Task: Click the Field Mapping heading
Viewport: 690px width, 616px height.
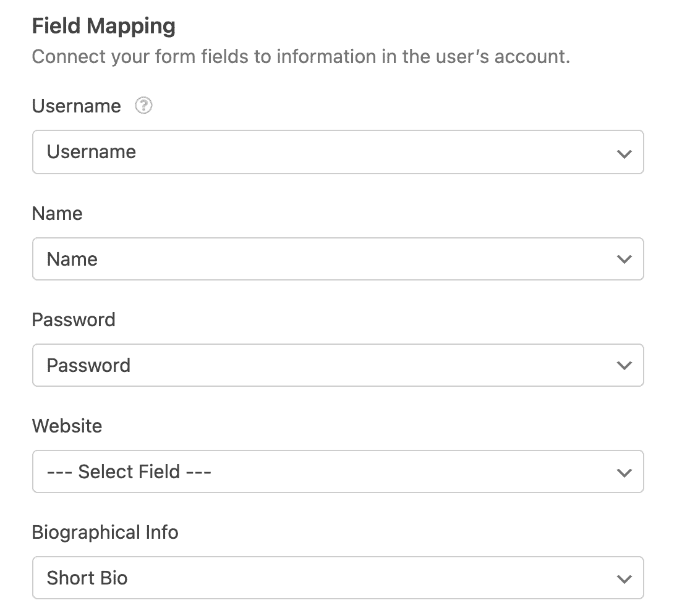Action: (x=103, y=26)
